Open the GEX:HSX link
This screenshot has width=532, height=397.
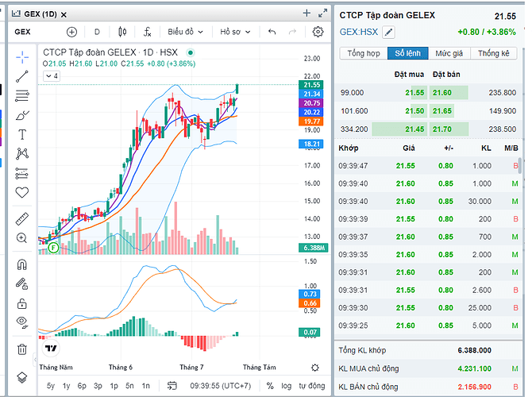(359, 32)
